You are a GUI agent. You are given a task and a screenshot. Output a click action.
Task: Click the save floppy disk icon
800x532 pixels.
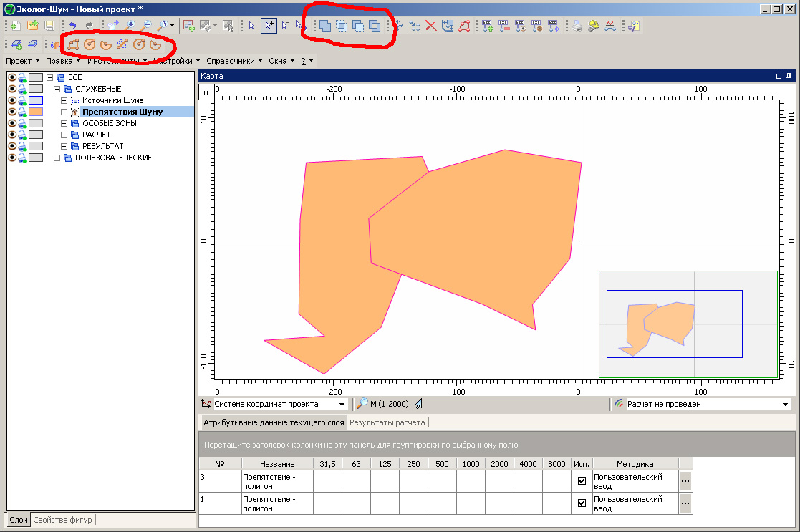tap(49, 26)
